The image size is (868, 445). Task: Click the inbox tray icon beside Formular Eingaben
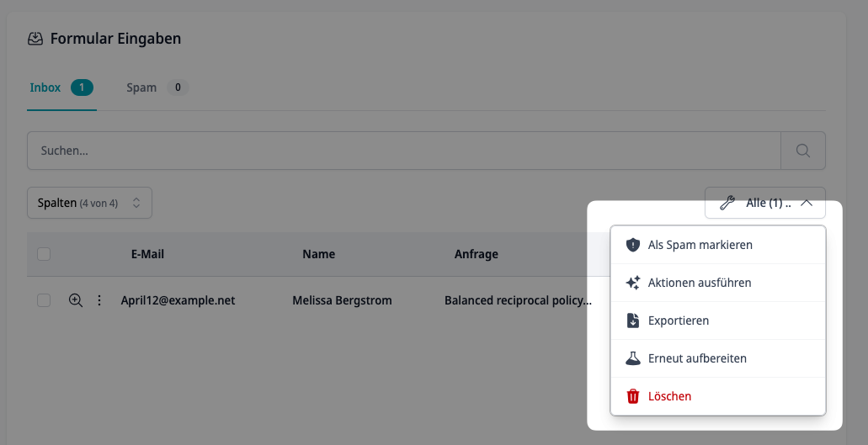pyautogui.click(x=35, y=39)
